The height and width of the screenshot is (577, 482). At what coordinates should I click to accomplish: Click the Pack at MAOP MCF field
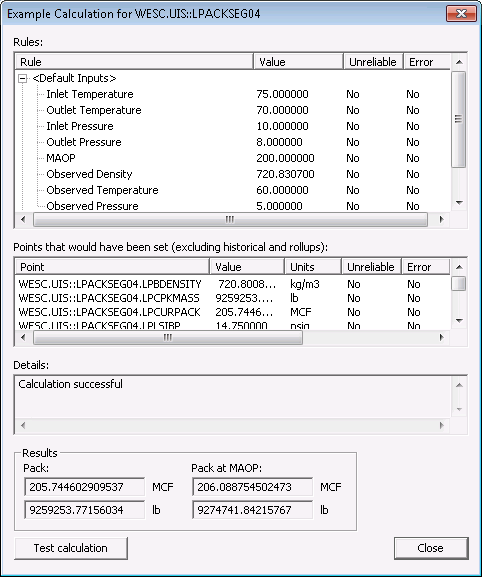[252, 487]
